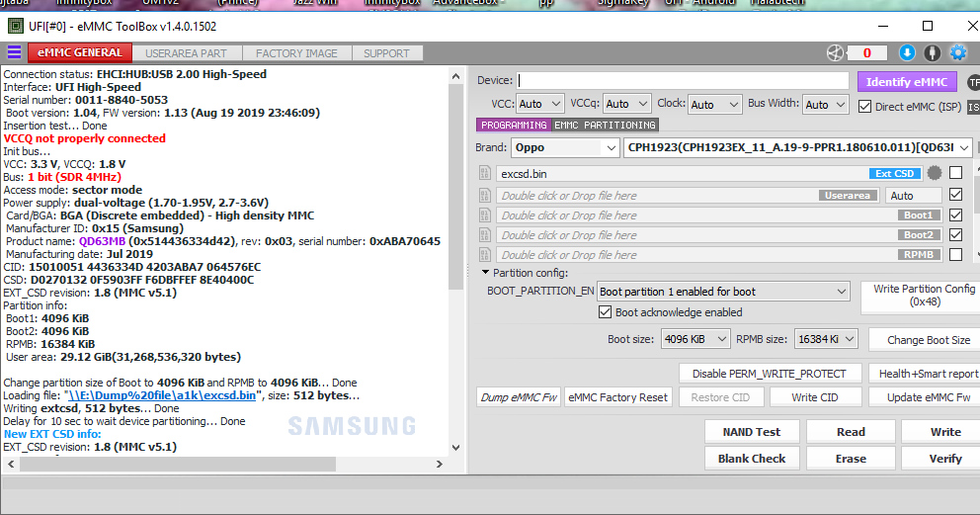Viewport: 980px width, 515px height.
Task: Click the Write CID button
Action: (815, 397)
